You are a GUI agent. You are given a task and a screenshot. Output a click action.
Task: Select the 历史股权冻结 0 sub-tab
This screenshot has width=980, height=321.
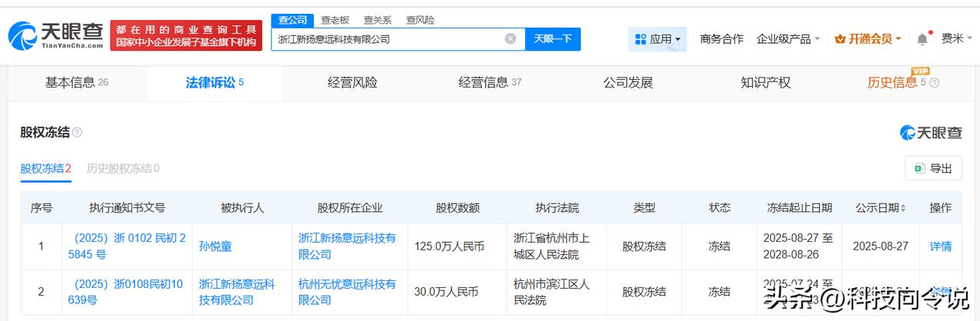click(123, 168)
